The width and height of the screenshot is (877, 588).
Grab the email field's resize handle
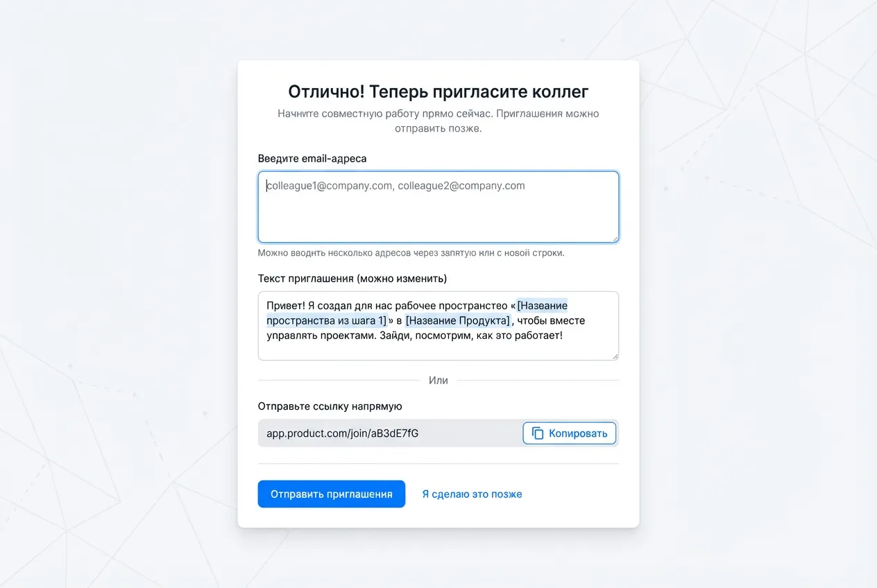tap(614, 238)
